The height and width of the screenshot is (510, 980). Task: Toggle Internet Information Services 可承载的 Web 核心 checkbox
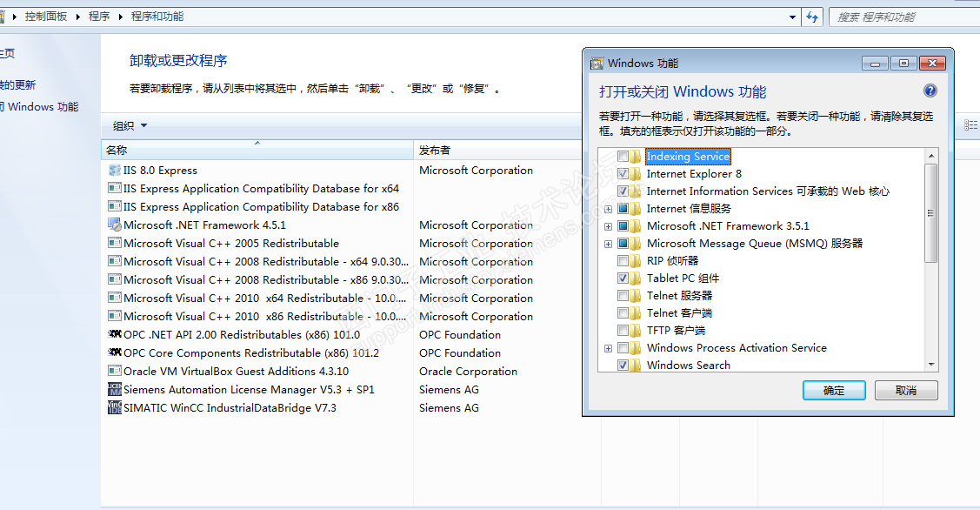tap(623, 191)
